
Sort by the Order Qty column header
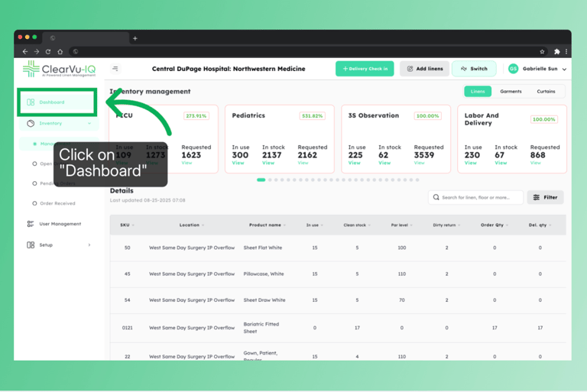[495, 225]
